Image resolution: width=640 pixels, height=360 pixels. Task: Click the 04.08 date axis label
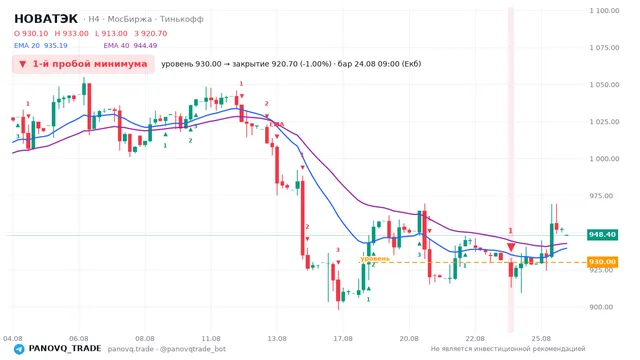point(13,338)
